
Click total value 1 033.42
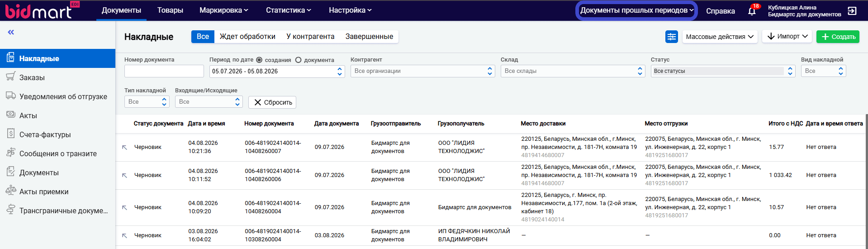tap(780, 175)
